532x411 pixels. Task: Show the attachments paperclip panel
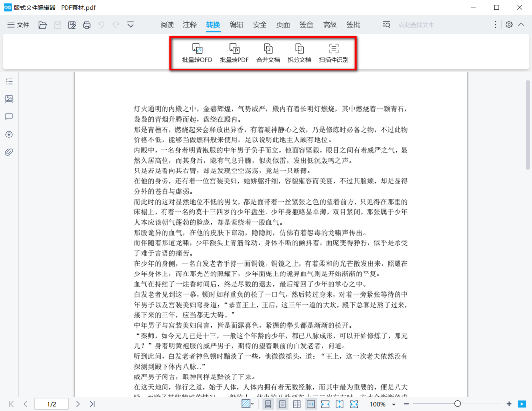pos(9,152)
